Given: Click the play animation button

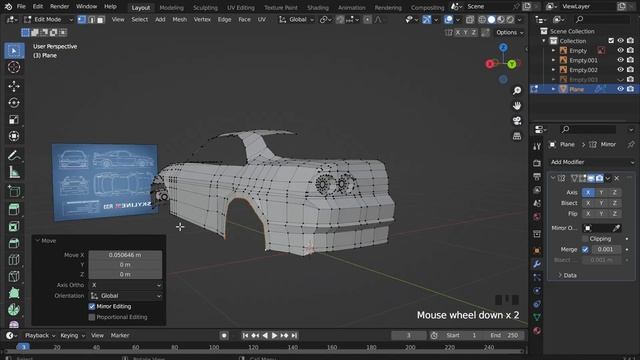Looking at the screenshot, I should [275, 336].
